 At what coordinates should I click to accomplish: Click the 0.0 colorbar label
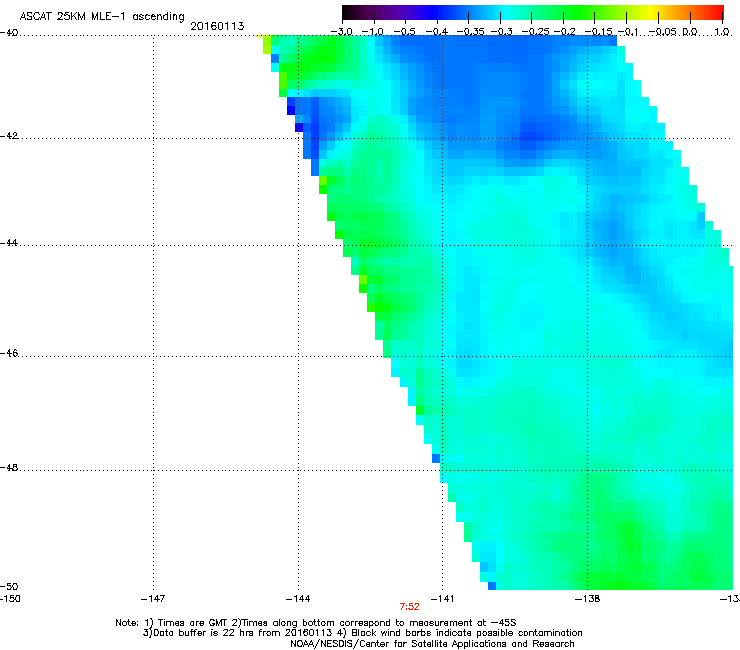pos(690,32)
